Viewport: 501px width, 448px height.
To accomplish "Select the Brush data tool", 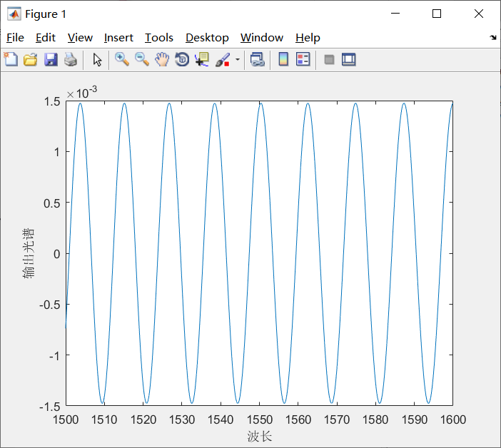I will click(x=222, y=60).
